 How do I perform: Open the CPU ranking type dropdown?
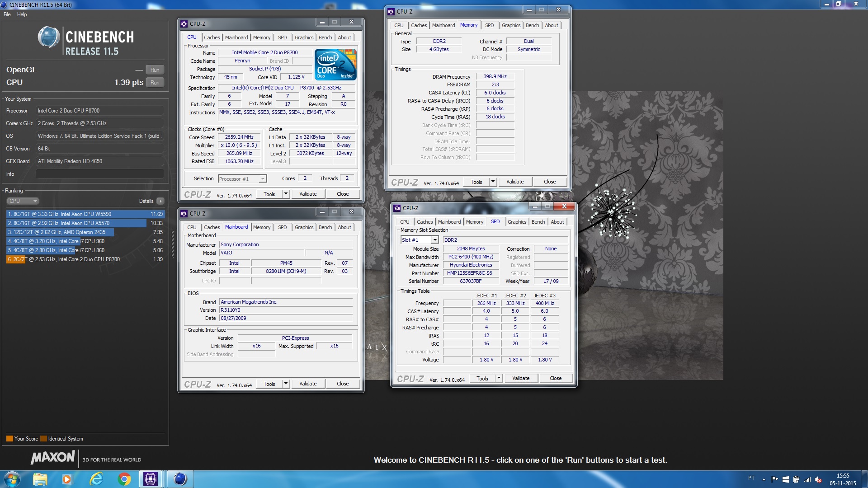click(x=23, y=201)
